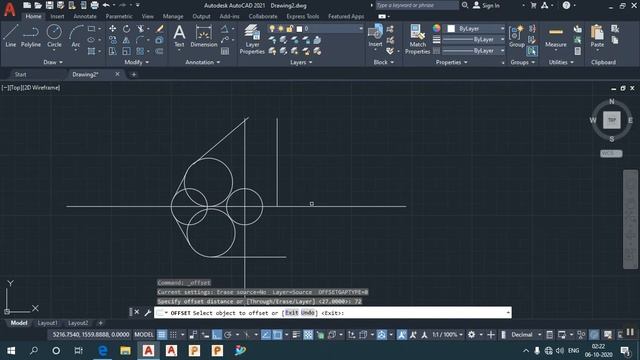Click the Plot printer icon
This screenshot has width=640, height=360.
click(x=94, y=5)
